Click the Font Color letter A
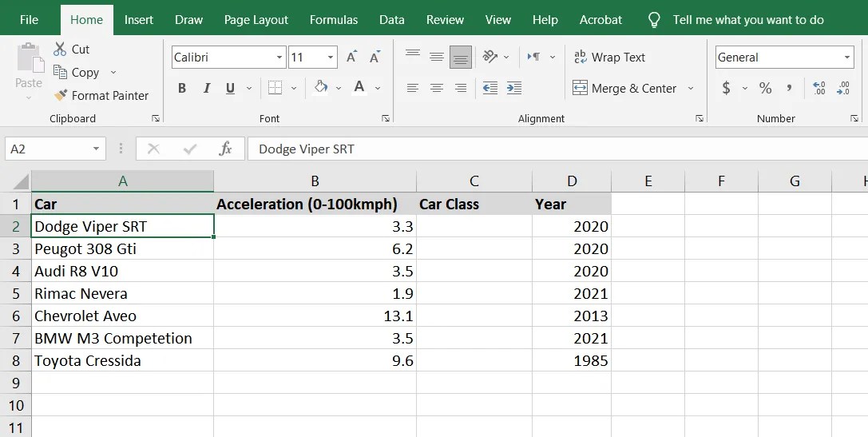This screenshot has width=868, height=437. (359, 88)
